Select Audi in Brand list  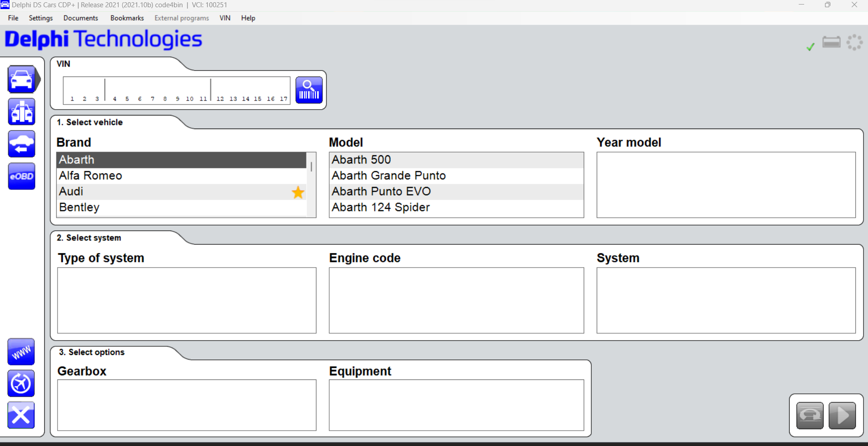[181, 192]
